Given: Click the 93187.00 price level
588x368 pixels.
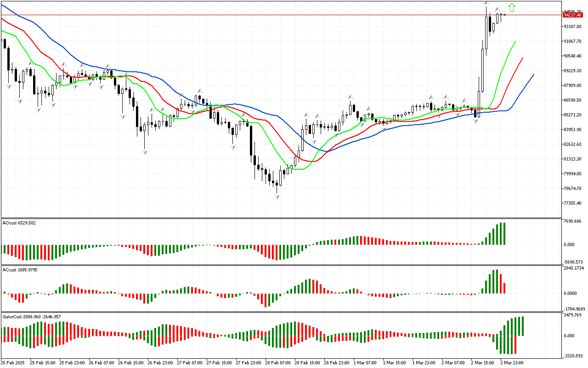Looking at the screenshot, I should click(572, 27).
